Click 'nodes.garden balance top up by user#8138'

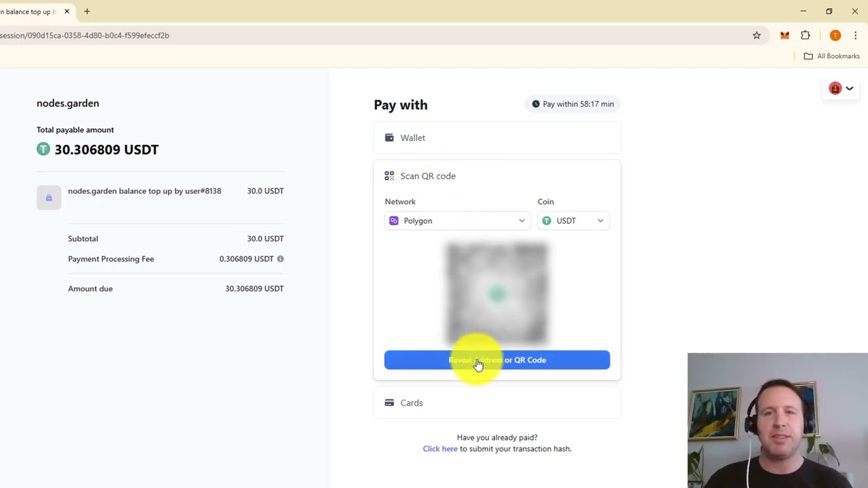144,191
